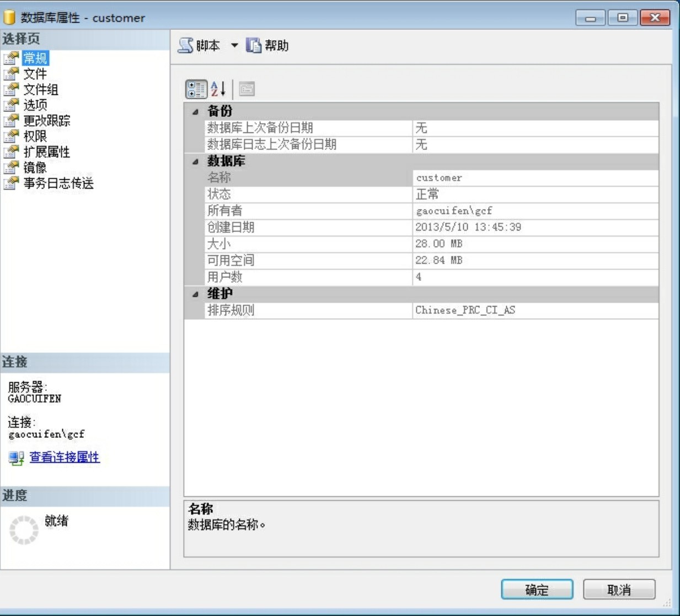Click the 就绪 progress spinner
Image resolution: width=680 pixels, height=616 pixels.
24,530
